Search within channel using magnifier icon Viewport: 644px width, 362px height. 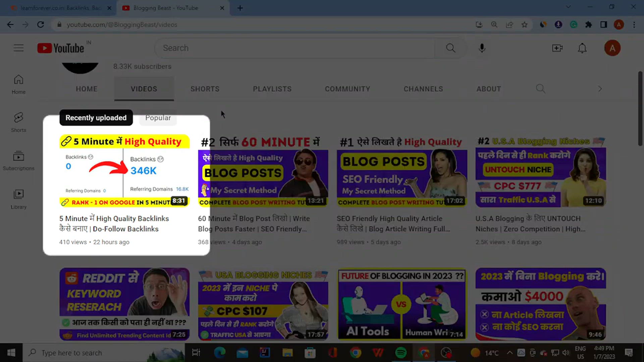[540, 89]
